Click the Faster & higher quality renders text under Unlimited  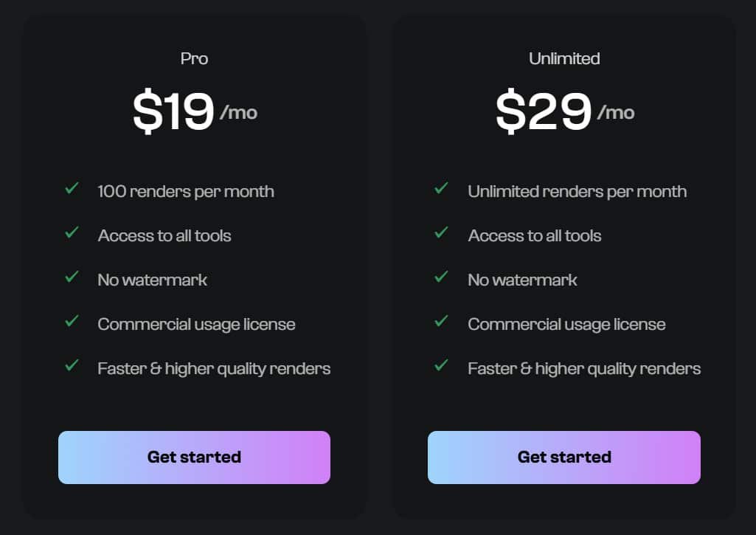click(x=584, y=368)
